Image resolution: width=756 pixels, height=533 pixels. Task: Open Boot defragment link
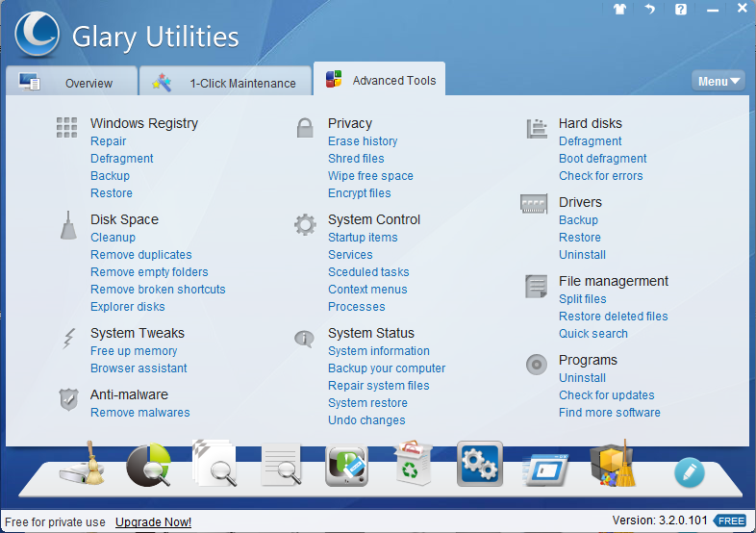coord(603,159)
